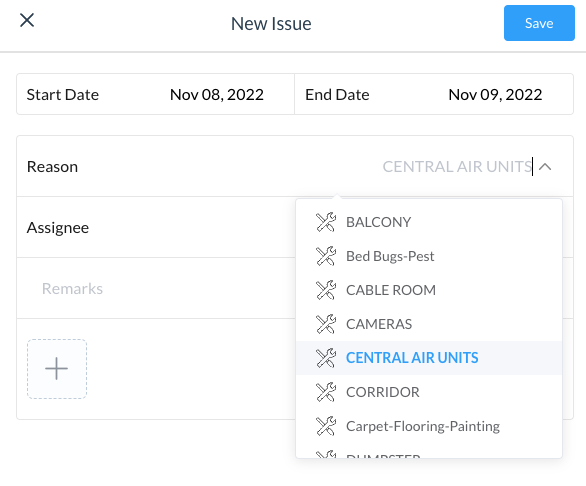Open the End Date picker

click(x=434, y=94)
